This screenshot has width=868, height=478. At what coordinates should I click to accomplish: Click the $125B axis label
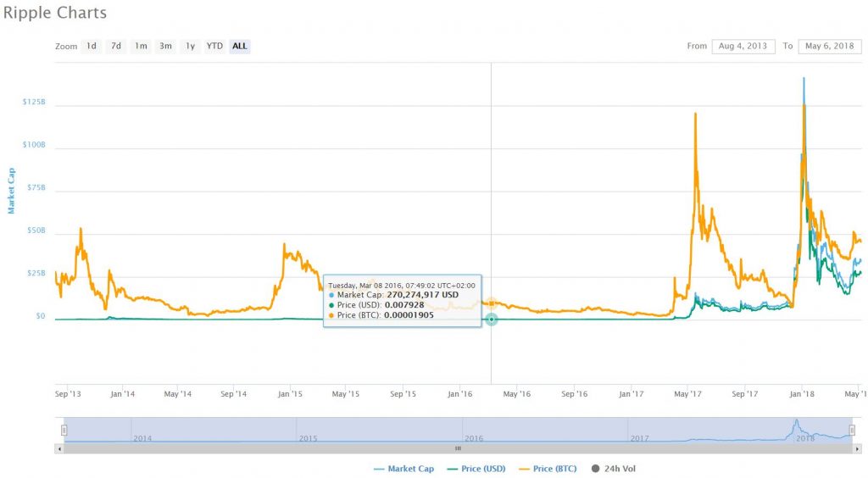(34, 103)
